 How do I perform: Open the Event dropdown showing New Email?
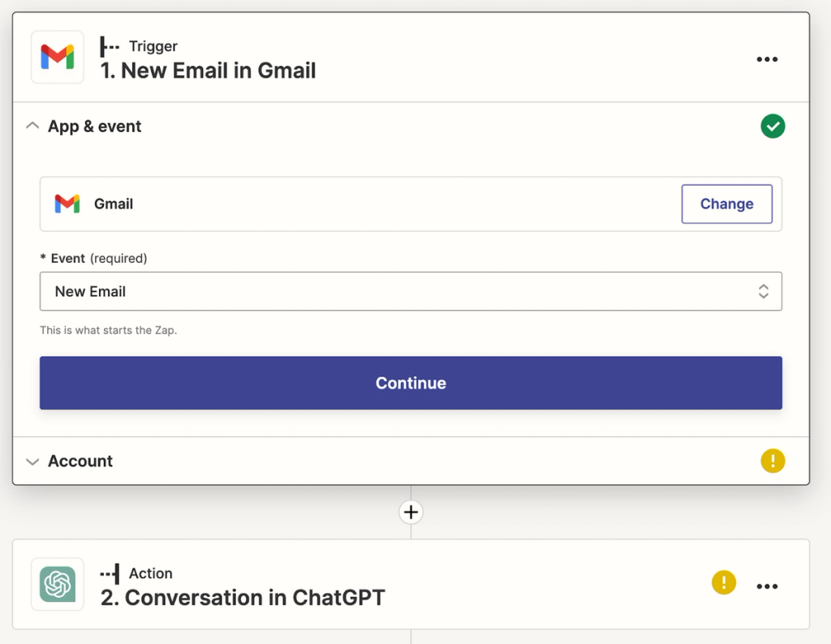pos(411,291)
